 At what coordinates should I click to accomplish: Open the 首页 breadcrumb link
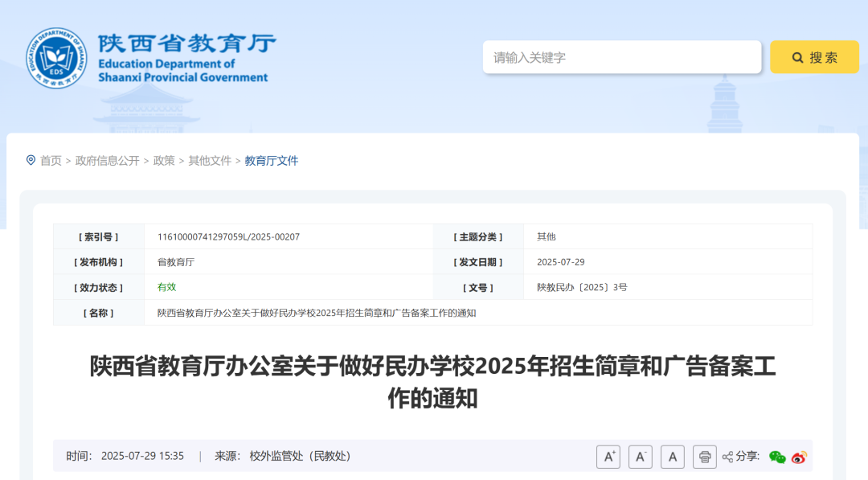pyautogui.click(x=53, y=160)
